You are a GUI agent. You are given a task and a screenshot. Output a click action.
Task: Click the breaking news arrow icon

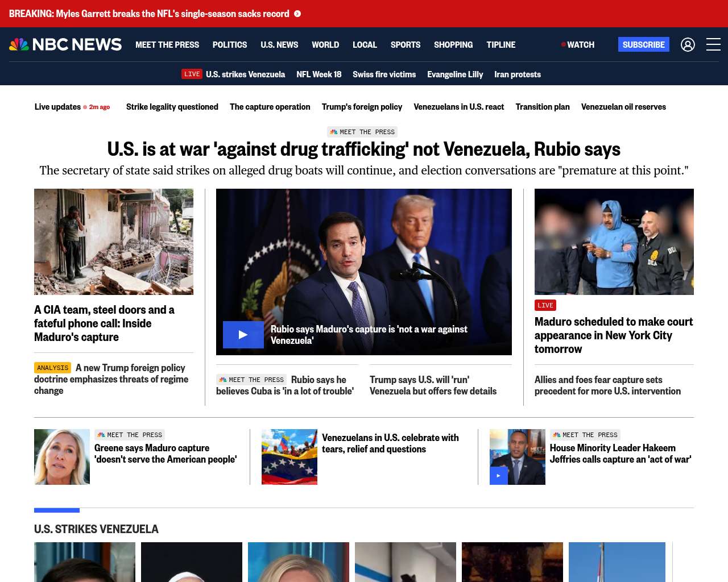pyautogui.click(x=297, y=14)
